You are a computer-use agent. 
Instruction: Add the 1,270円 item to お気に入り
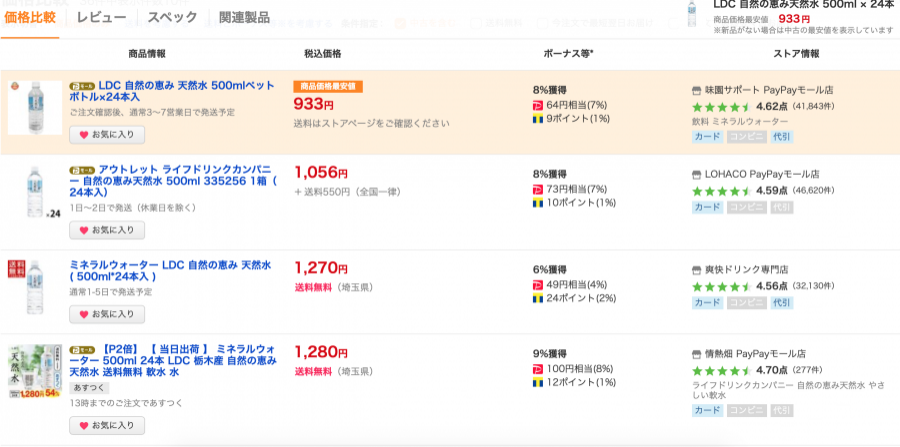click(107, 314)
